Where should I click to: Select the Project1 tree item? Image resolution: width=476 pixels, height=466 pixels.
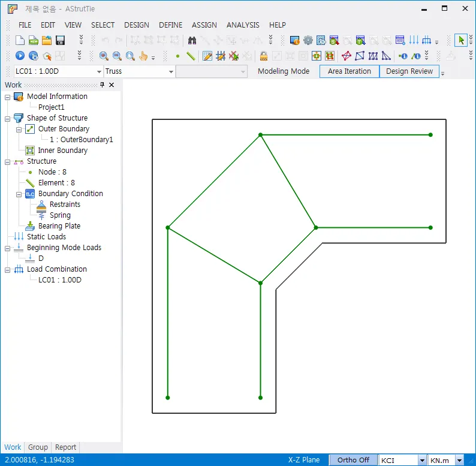coord(52,107)
